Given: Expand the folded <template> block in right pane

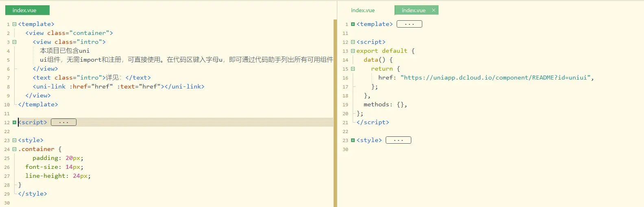Looking at the screenshot, I should [x=353, y=24].
